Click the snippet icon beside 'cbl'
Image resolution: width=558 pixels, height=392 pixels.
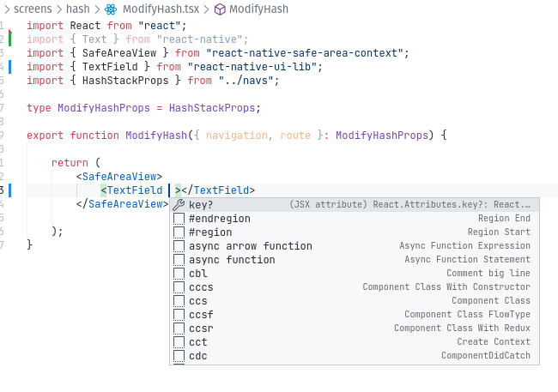tap(179, 273)
